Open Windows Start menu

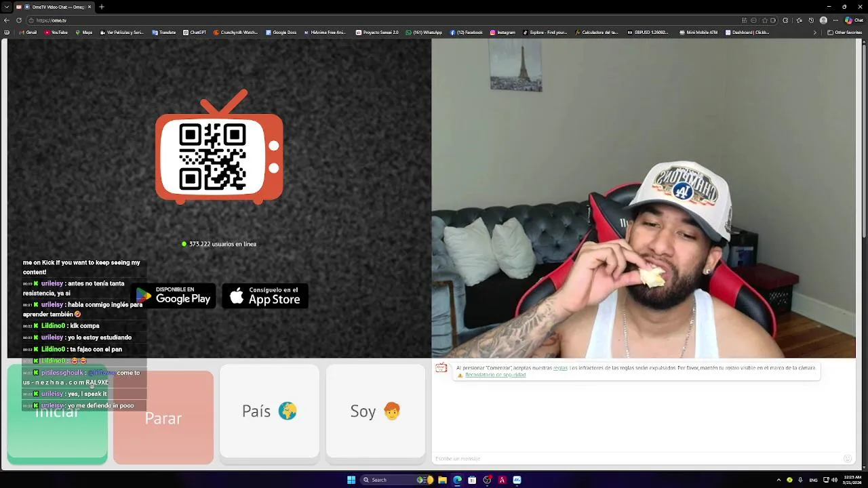click(x=351, y=480)
